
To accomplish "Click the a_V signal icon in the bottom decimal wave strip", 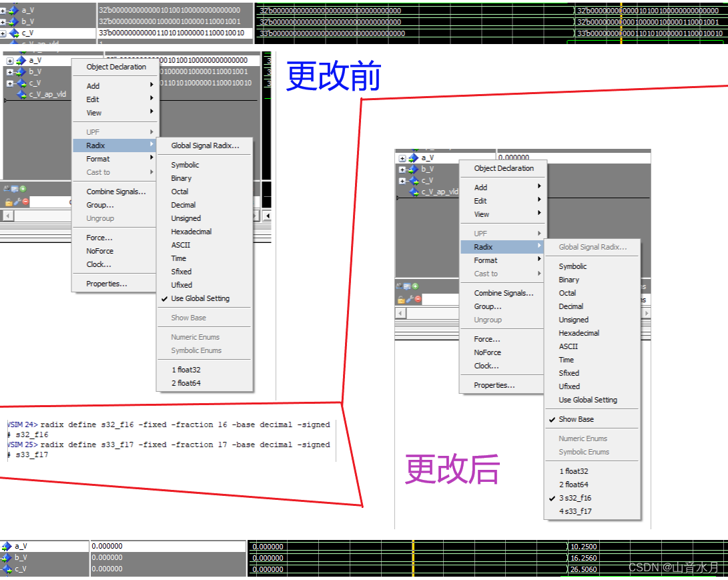I will click(7, 547).
